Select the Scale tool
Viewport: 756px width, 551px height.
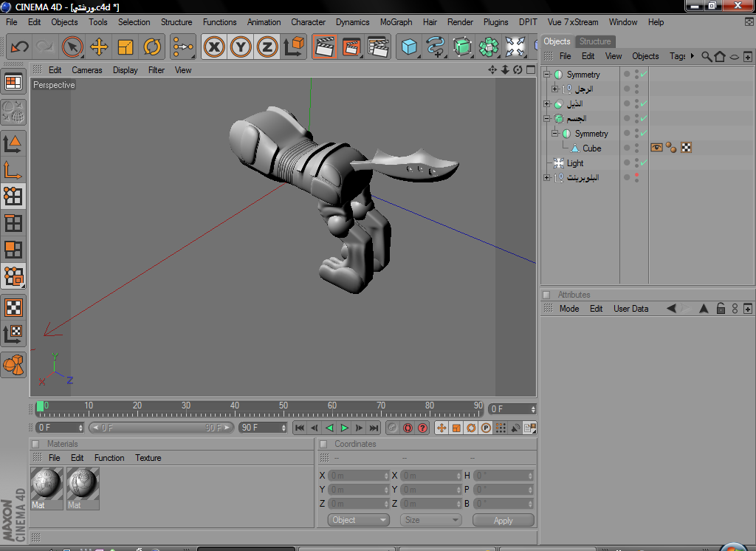click(x=126, y=47)
